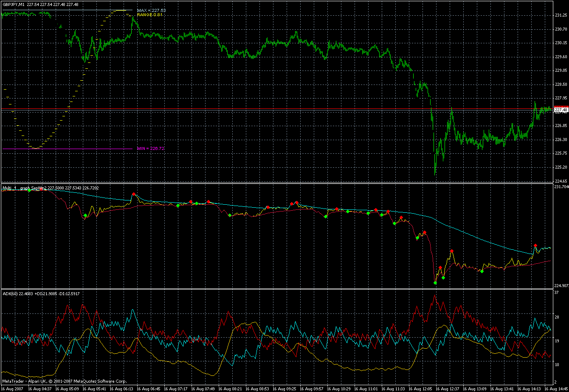This screenshot has height=392, width=569.
Task: Select the green diamond near 13:09
Action: coord(482,271)
